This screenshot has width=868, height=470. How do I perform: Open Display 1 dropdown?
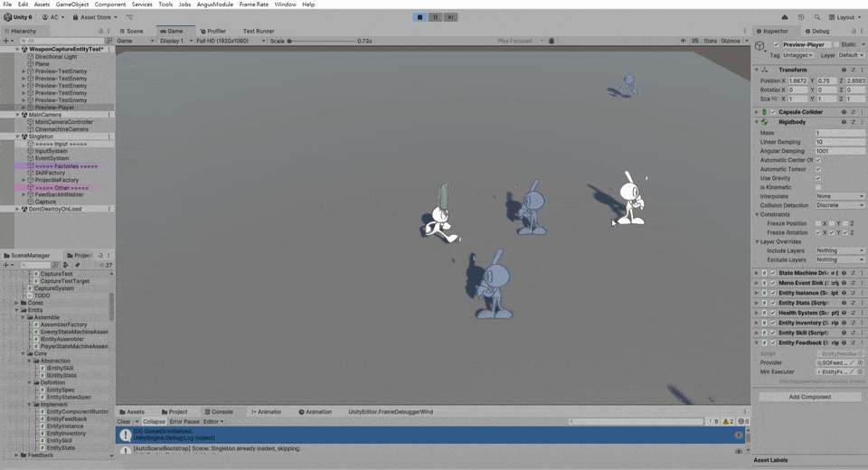176,41
